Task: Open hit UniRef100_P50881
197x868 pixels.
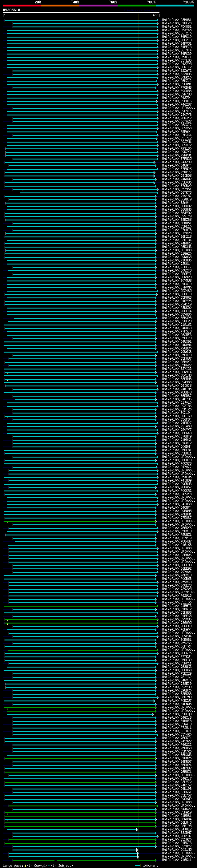Action: coord(176,26)
